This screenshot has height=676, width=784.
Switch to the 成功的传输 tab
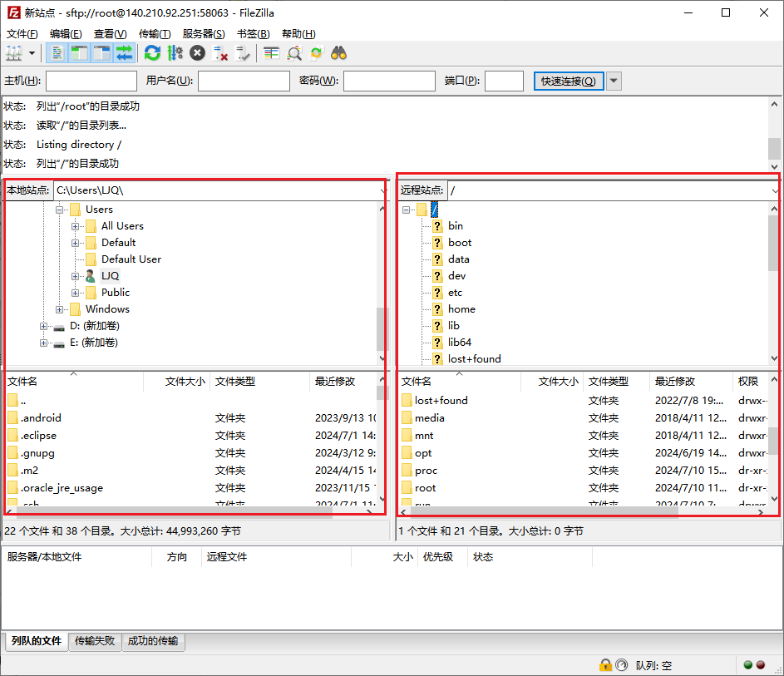pyautogui.click(x=153, y=641)
